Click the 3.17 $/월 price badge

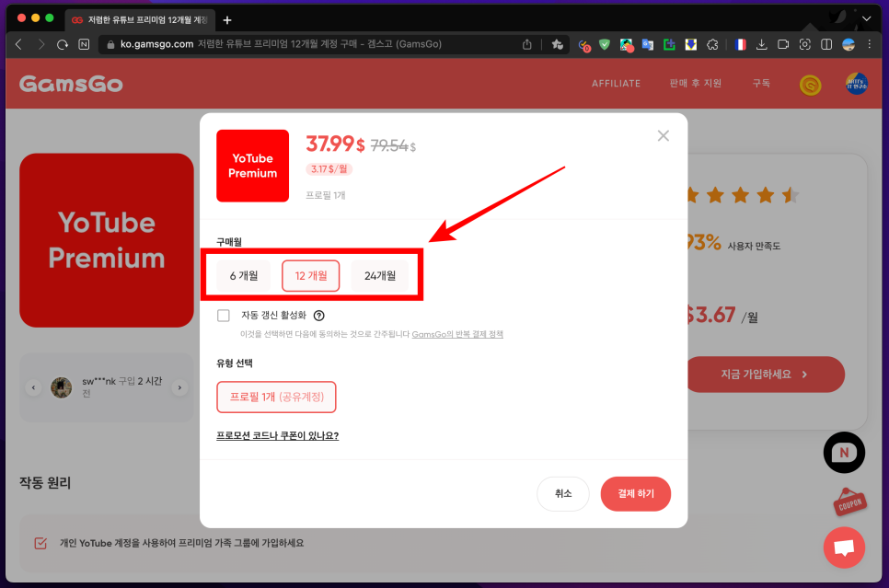pos(329,169)
